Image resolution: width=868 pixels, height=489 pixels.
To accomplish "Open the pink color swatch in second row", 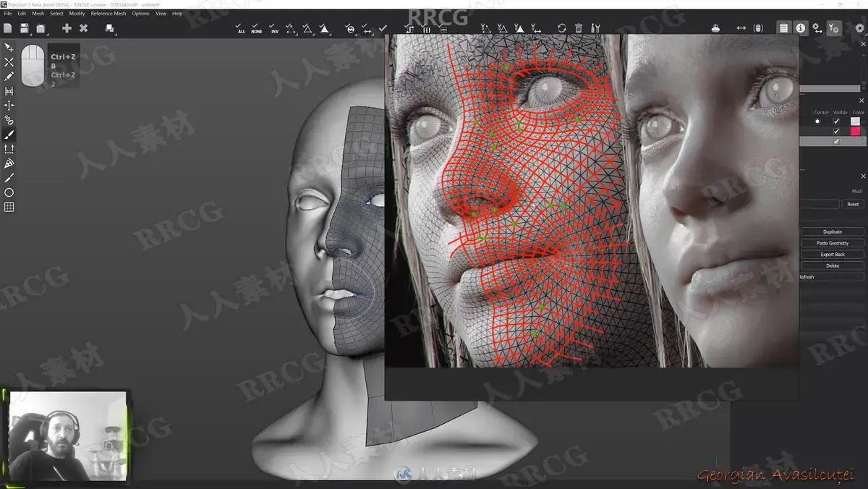I will tap(856, 132).
